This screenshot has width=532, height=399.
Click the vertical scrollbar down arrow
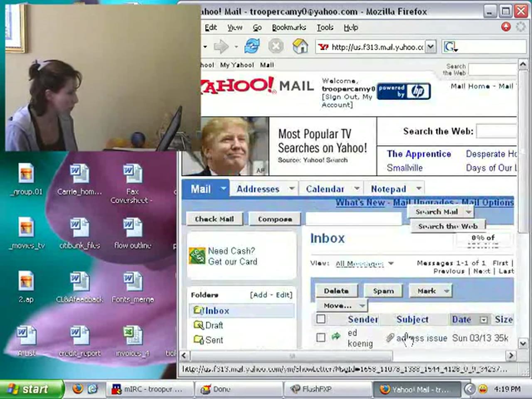coord(523,343)
